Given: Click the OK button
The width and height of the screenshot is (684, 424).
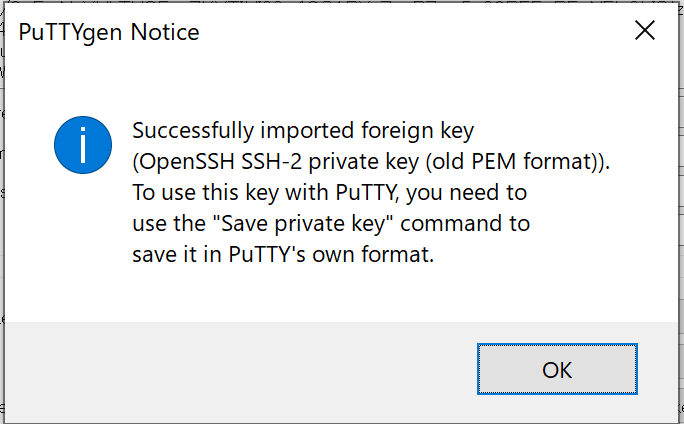Looking at the screenshot, I should tap(557, 370).
